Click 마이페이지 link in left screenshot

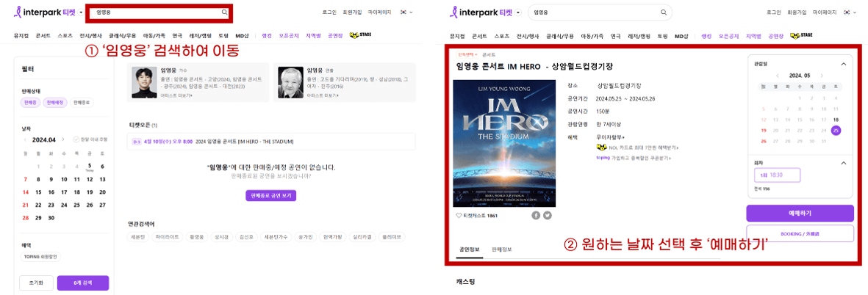(x=380, y=12)
